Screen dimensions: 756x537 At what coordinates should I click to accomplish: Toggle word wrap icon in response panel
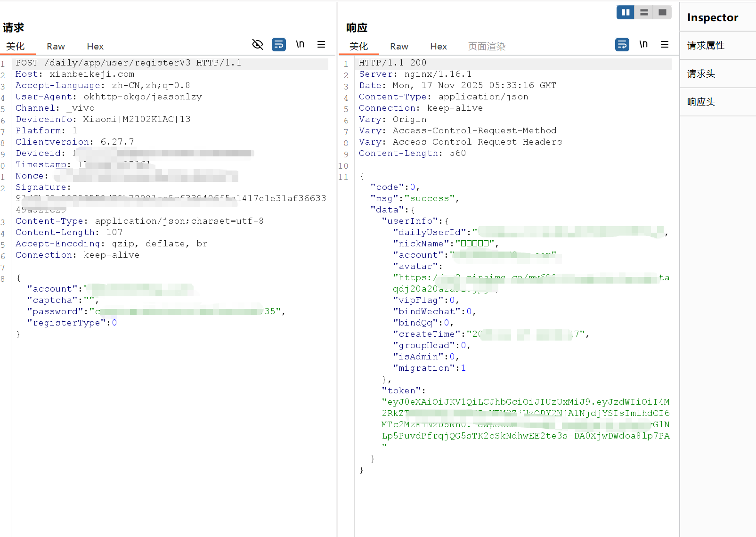click(x=622, y=45)
